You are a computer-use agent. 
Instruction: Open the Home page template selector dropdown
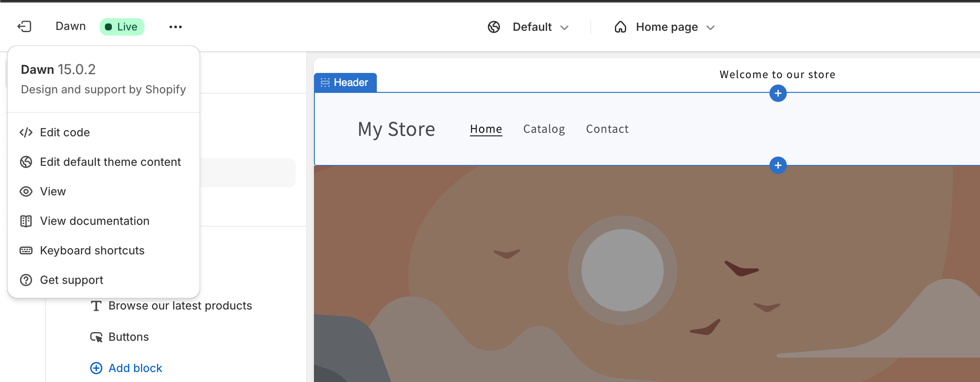[x=664, y=27]
